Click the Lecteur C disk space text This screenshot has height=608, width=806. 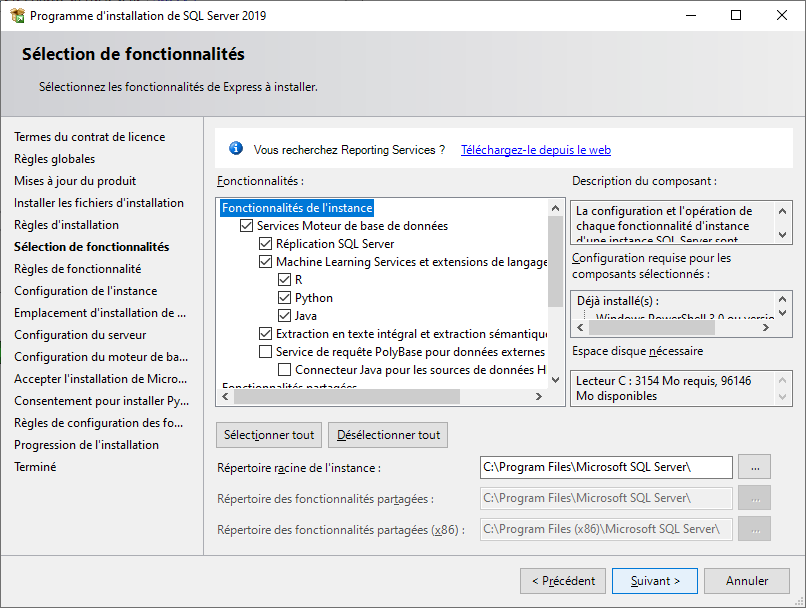[664, 388]
